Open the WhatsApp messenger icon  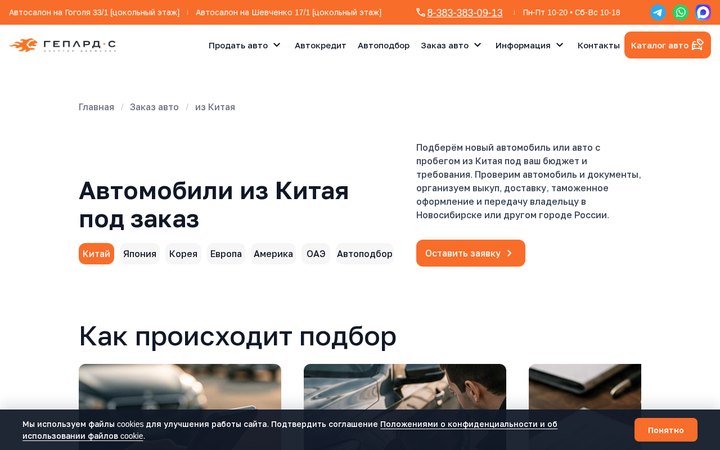(681, 12)
